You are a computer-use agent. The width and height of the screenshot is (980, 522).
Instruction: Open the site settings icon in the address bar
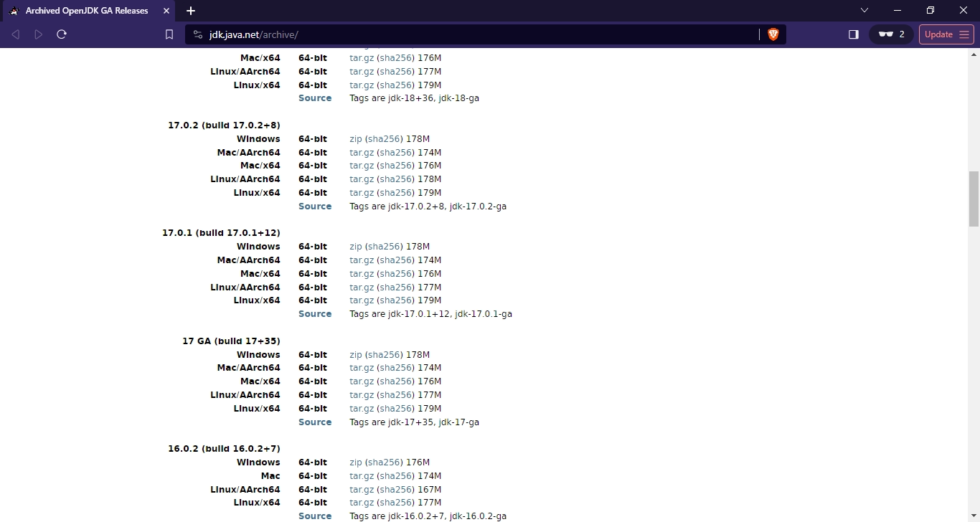tap(198, 34)
